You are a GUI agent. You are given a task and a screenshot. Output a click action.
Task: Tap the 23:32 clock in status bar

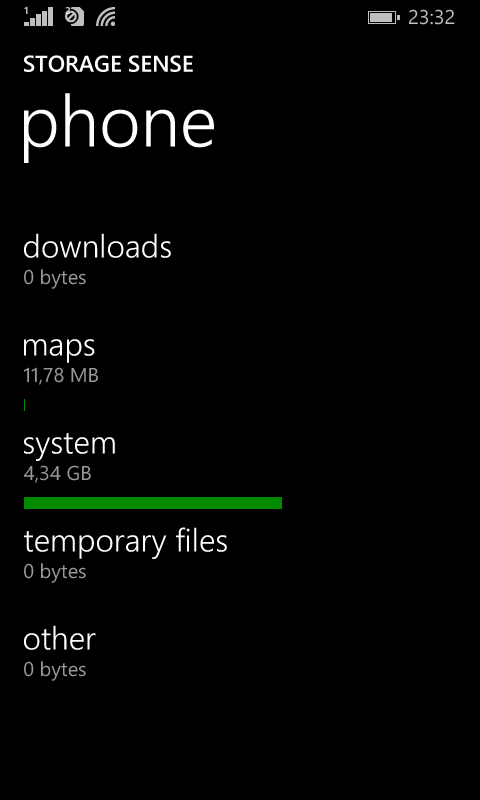[x=431, y=18]
